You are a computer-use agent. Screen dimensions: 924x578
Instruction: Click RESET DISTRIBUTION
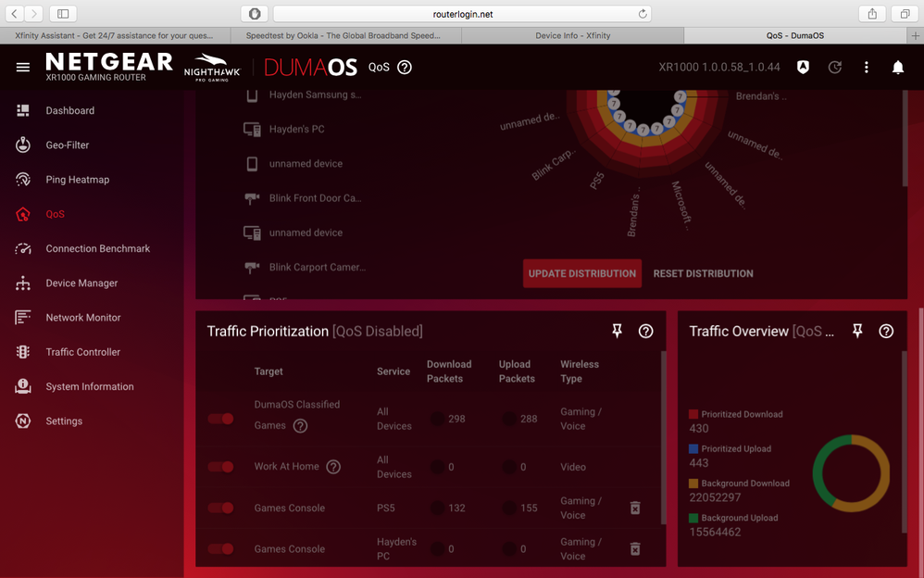tap(703, 273)
